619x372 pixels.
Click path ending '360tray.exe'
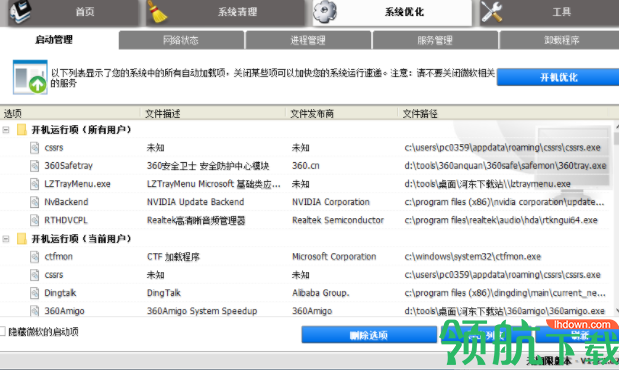(505, 166)
